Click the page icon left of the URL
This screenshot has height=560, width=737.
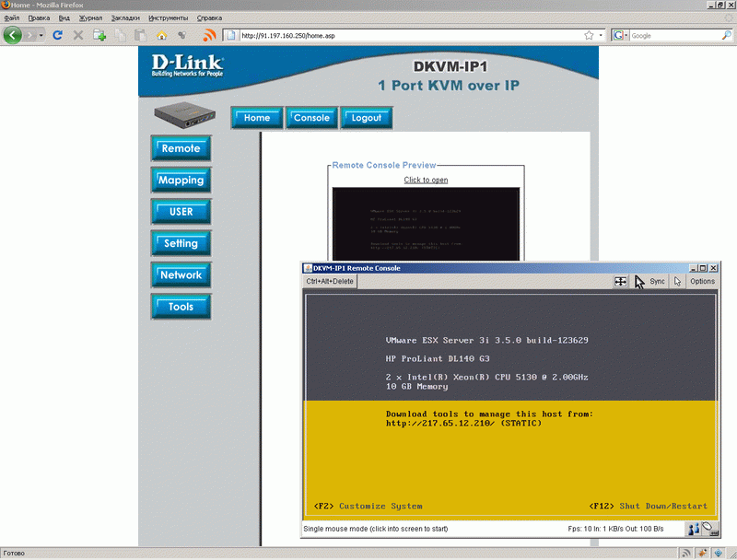click(x=231, y=35)
